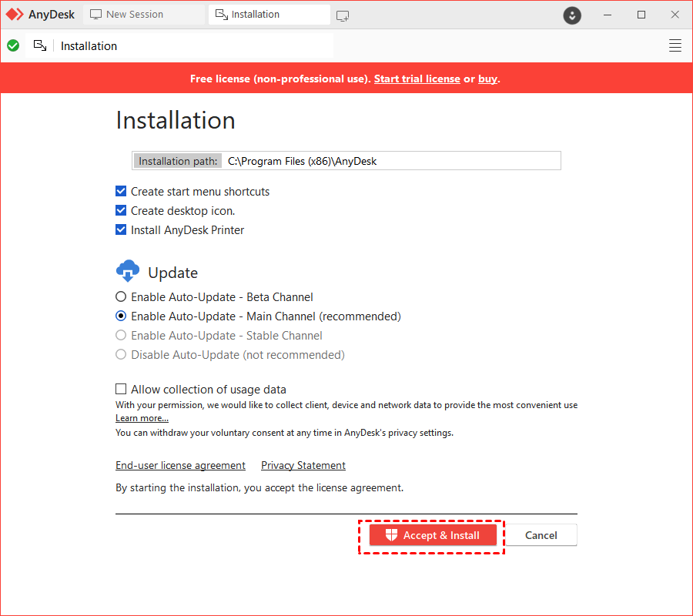Switch to the New Session tab

pyautogui.click(x=144, y=15)
